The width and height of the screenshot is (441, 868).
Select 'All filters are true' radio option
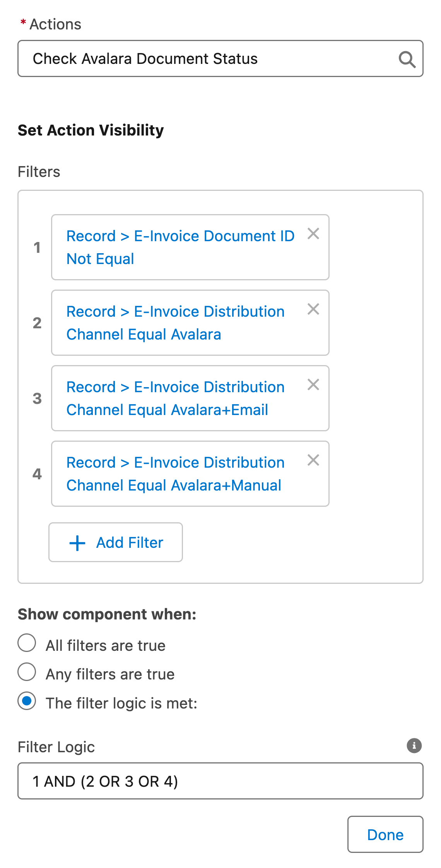27,643
